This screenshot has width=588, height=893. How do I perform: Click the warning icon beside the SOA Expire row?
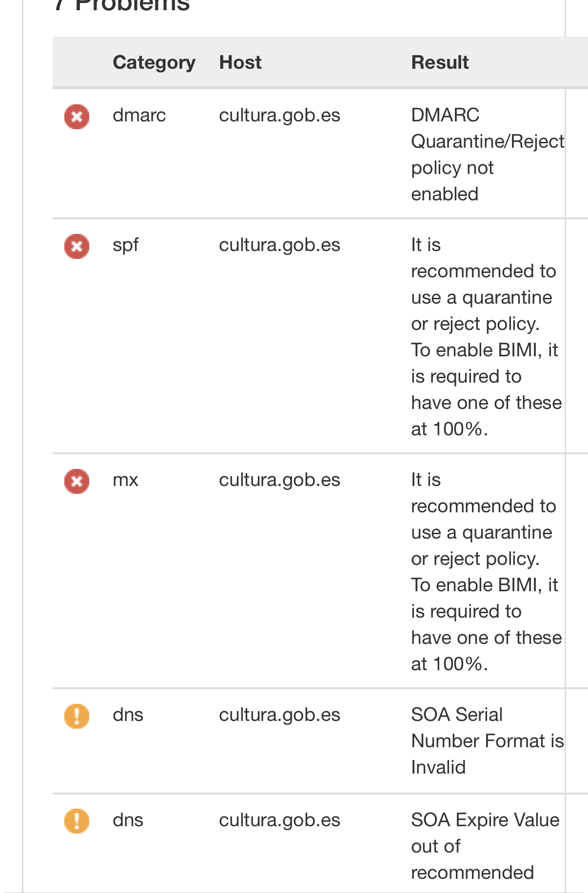pos(76,821)
